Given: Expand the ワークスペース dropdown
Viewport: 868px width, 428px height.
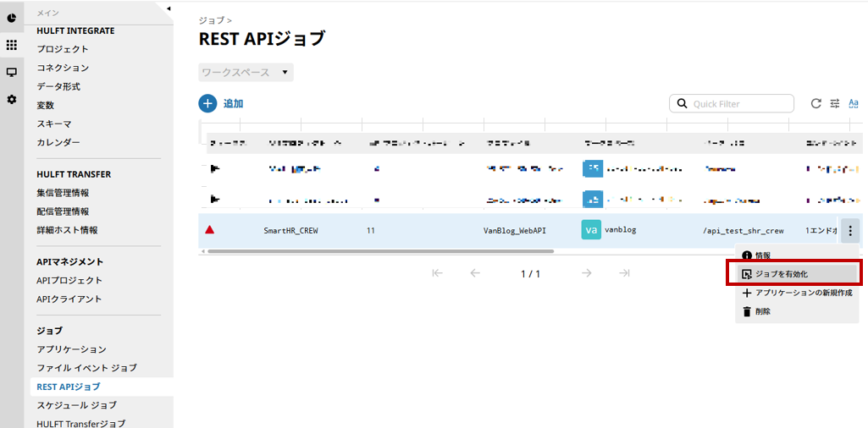Looking at the screenshot, I should (x=246, y=73).
